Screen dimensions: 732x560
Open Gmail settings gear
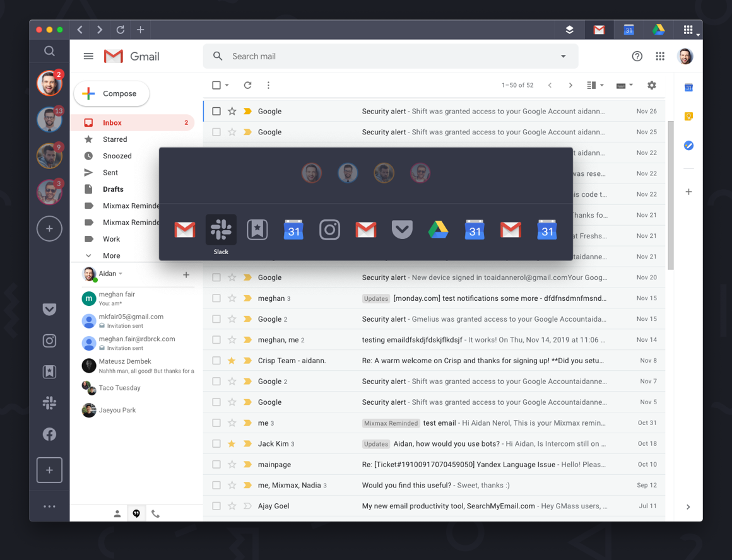[652, 85]
